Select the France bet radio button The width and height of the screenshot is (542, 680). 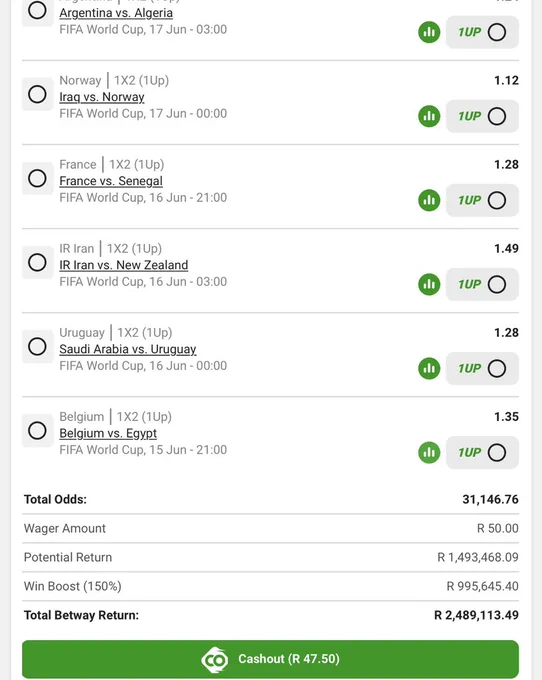[37, 178]
